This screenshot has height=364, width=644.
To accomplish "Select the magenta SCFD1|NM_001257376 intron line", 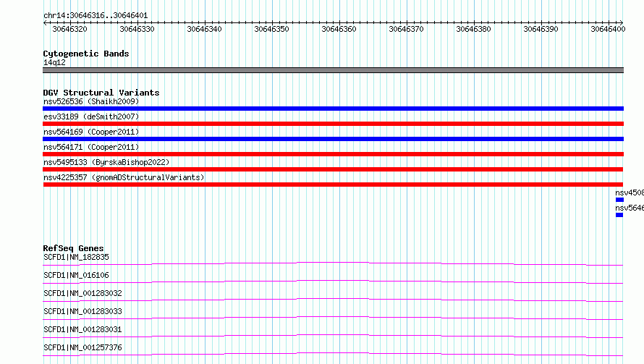I will click(x=333, y=354).
